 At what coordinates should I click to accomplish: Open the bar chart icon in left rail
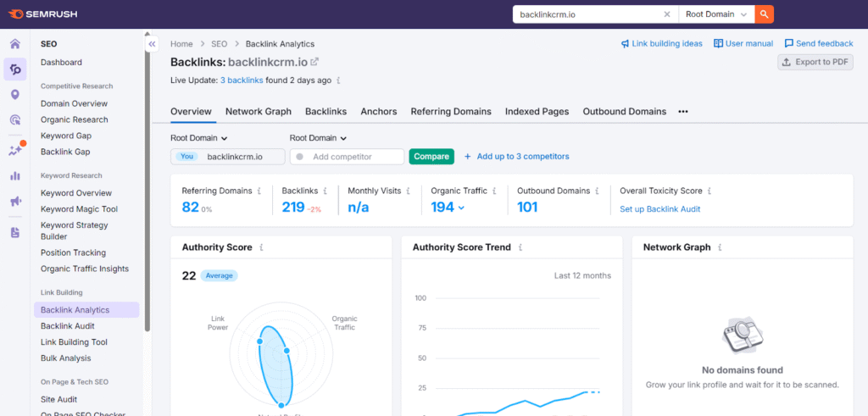(x=14, y=176)
